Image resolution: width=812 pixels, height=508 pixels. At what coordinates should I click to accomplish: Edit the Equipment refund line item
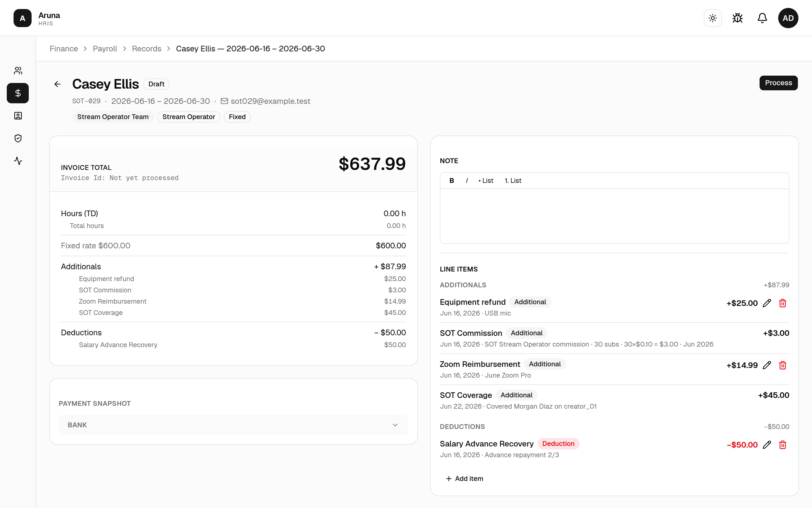pyautogui.click(x=767, y=303)
